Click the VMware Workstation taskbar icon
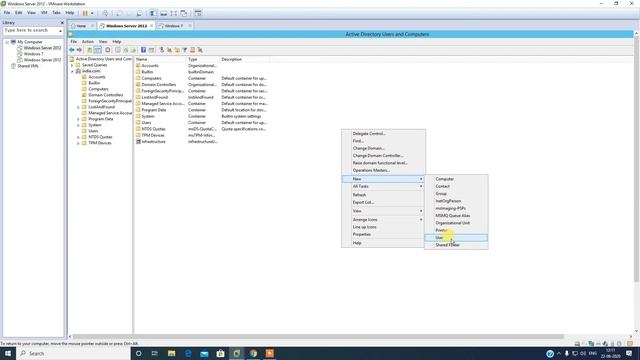Image resolution: width=640 pixels, height=360 pixels. pos(236,353)
